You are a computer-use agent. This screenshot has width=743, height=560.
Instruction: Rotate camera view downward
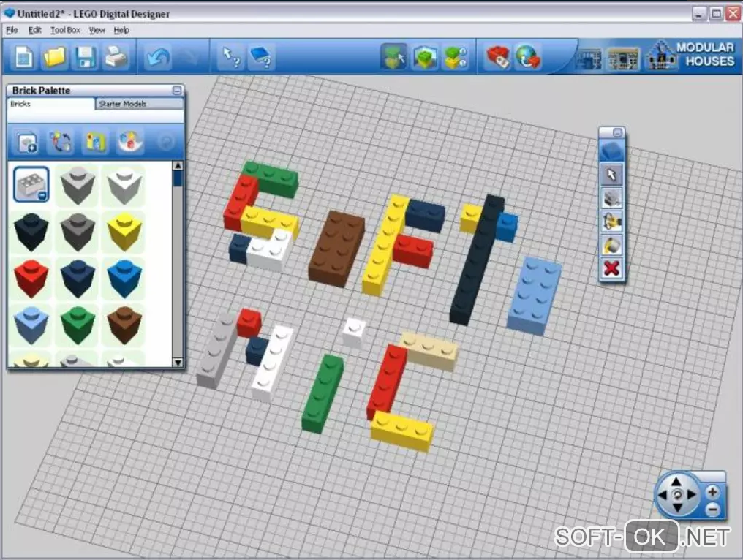[x=676, y=507]
